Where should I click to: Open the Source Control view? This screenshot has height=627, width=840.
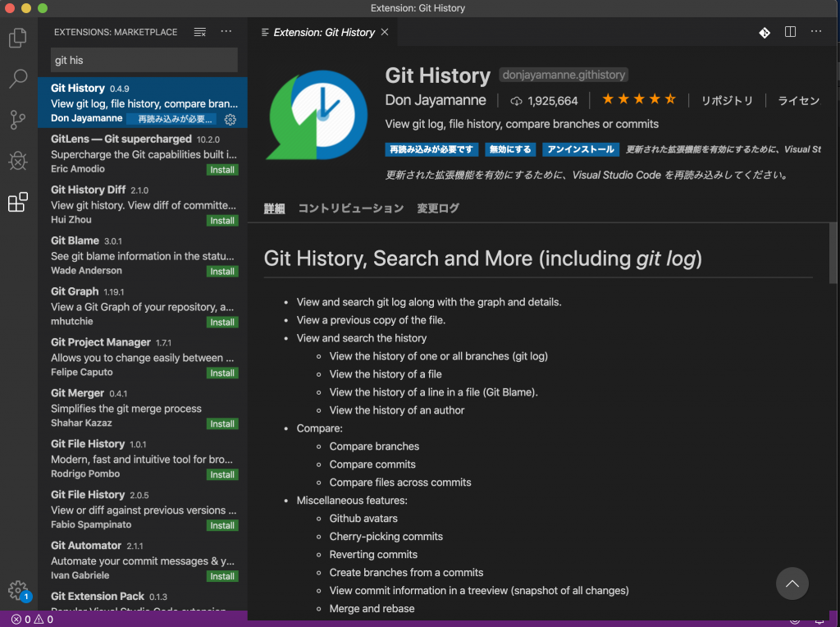click(18, 120)
